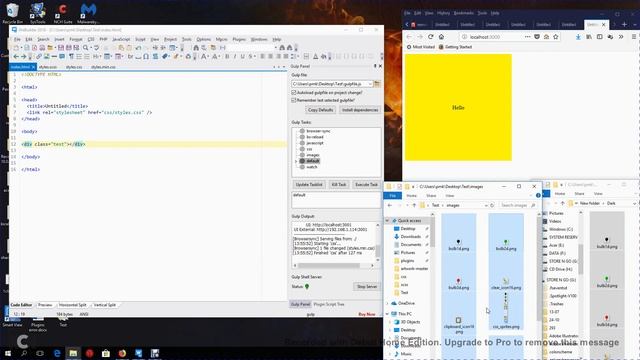Click Buy Now link in status bar
This screenshot has height=360, width=640.
click(367, 314)
